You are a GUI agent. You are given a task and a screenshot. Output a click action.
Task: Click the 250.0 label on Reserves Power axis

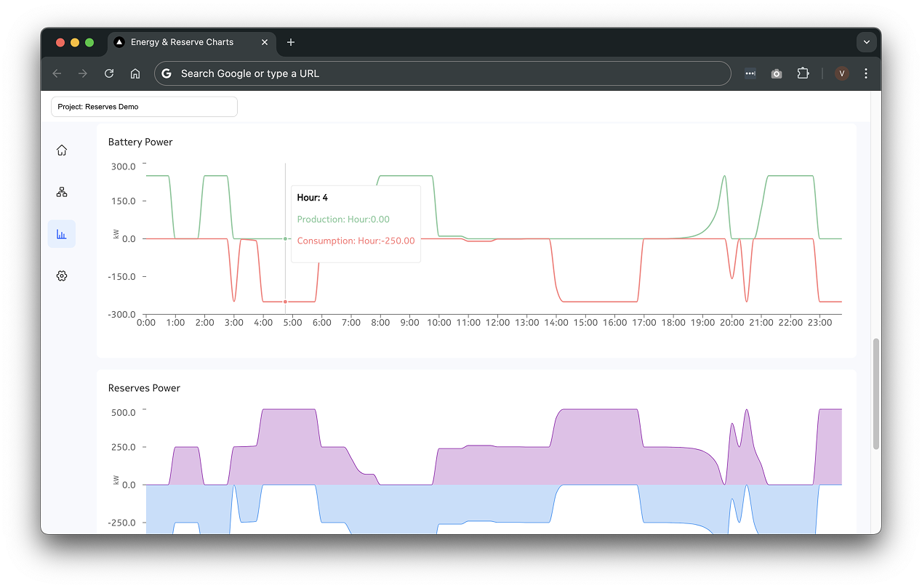pos(124,447)
